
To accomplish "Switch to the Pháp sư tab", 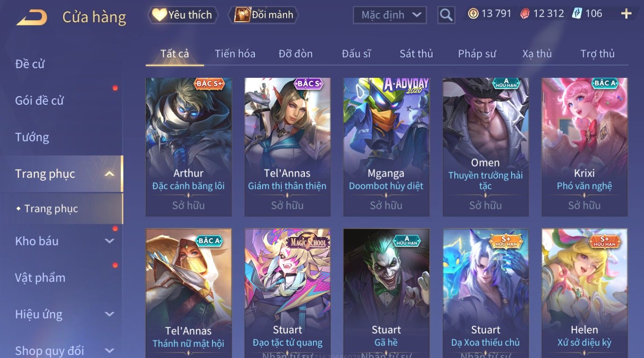I will click(477, 54).
